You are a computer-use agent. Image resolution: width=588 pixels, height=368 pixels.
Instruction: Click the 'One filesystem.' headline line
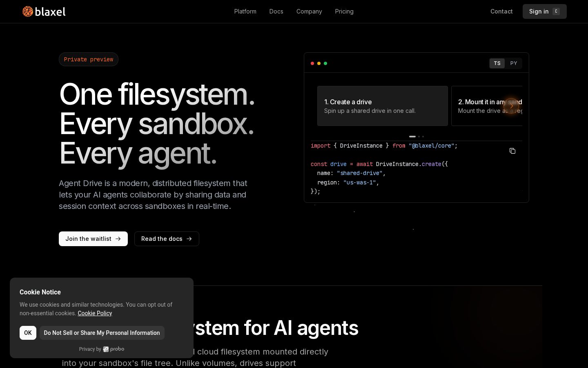coord(157,94)
